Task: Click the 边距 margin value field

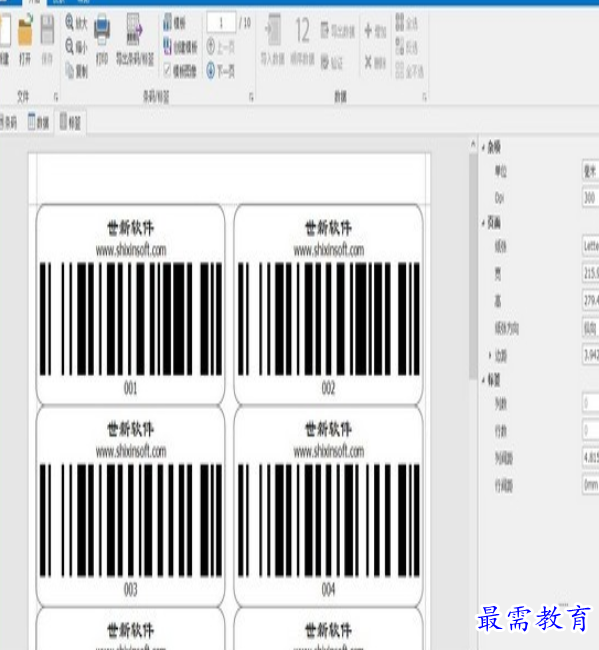Action: tap(591, 354)
